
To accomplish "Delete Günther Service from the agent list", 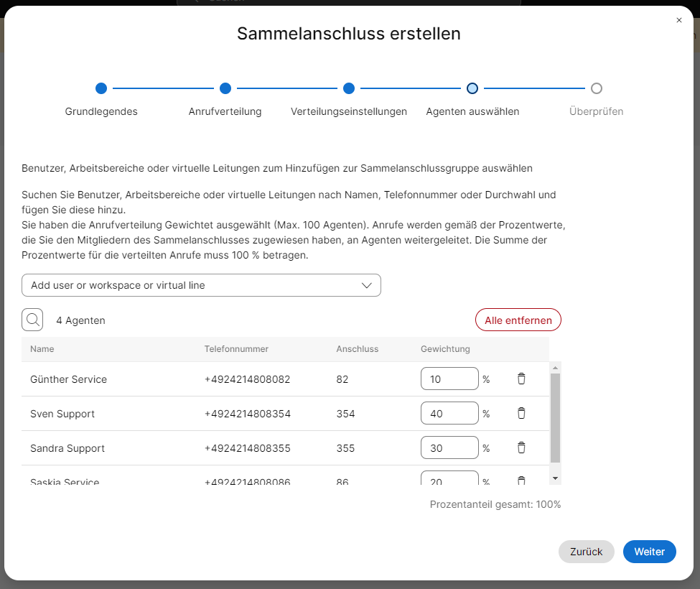I will click(521, 379).
